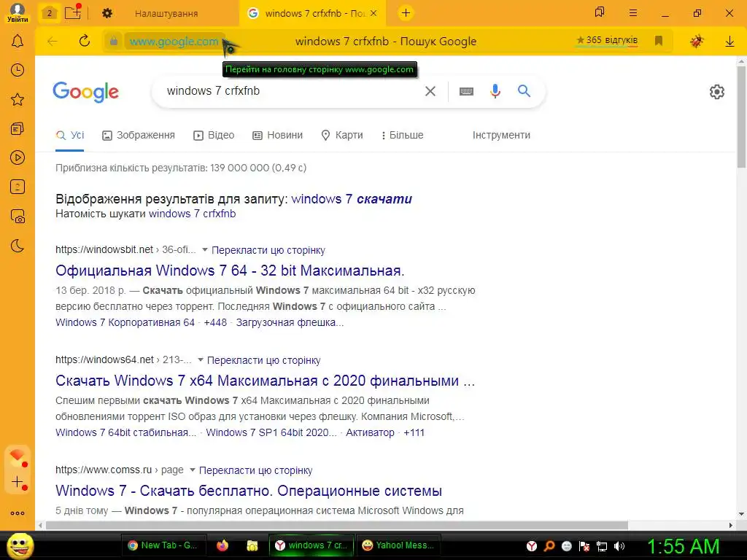
Task: Open collections icon in sidebar
Action: click(18, 128)
